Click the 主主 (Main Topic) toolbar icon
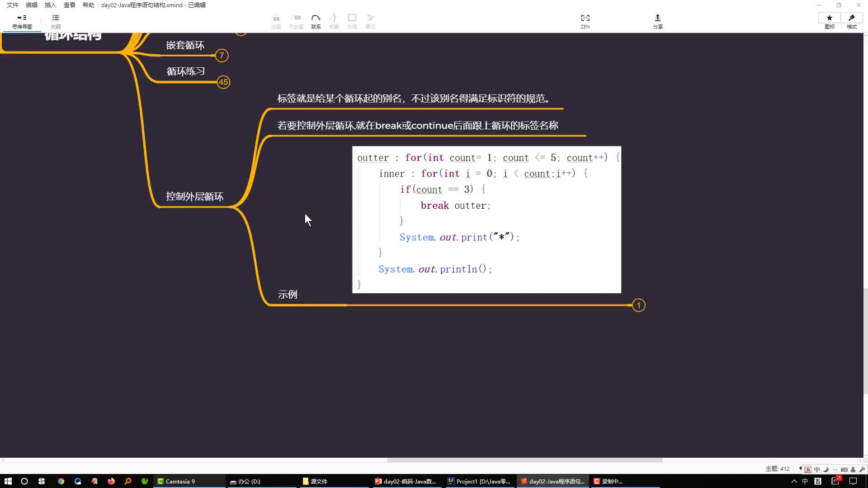Screen dimensions: 868x488 coord(276,21)
